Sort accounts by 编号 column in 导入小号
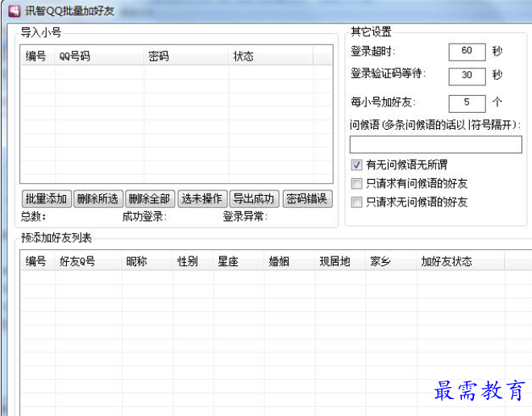Image resolution: width=532 pixels, height=416 pixels. pos(37,56)
